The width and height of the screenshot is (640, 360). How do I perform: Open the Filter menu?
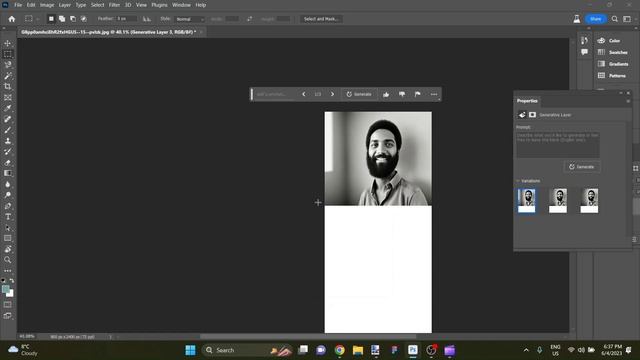(x=114, y=5)
